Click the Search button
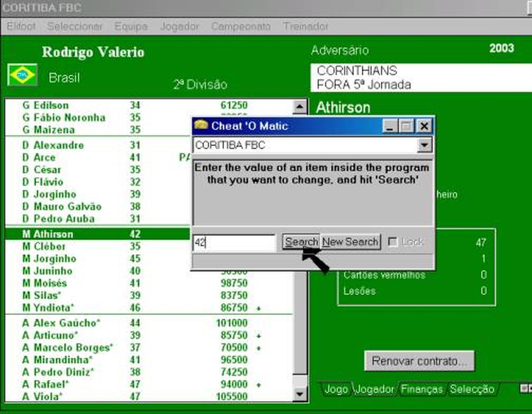Viewport: 532px width, 414px height. [x=301, y=242]
